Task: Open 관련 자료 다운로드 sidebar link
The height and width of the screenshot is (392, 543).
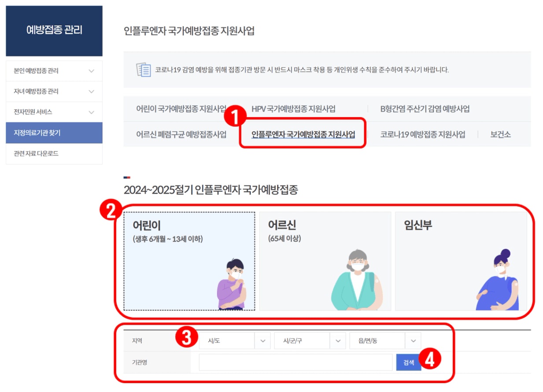Action: tap(54, 154)
